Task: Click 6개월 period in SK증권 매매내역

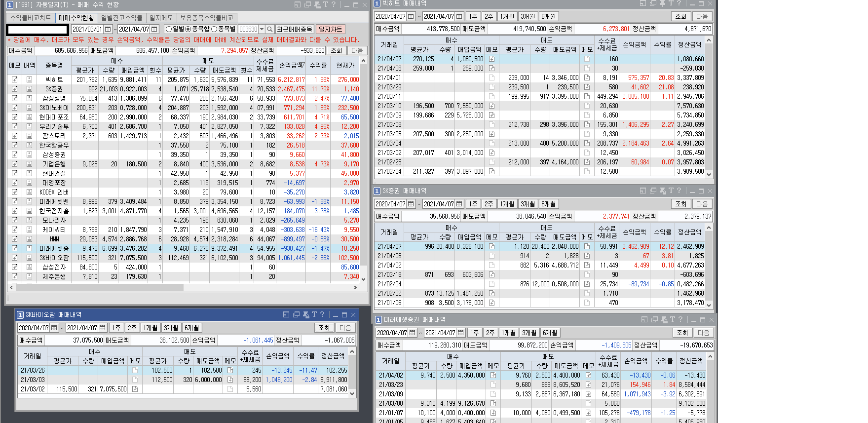Action: click(548, 204)
